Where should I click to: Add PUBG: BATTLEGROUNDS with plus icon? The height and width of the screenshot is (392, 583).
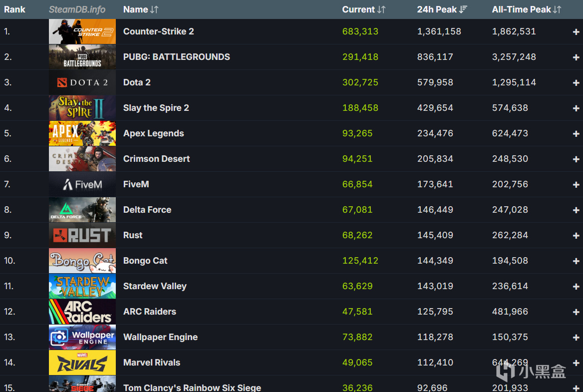(x=576, y=57)
